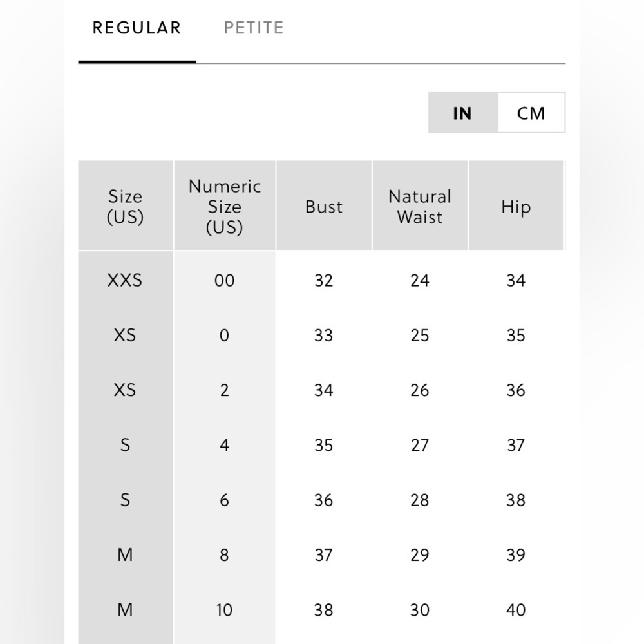
Task: Click the Size (US) column header
Action: [126, 205]
